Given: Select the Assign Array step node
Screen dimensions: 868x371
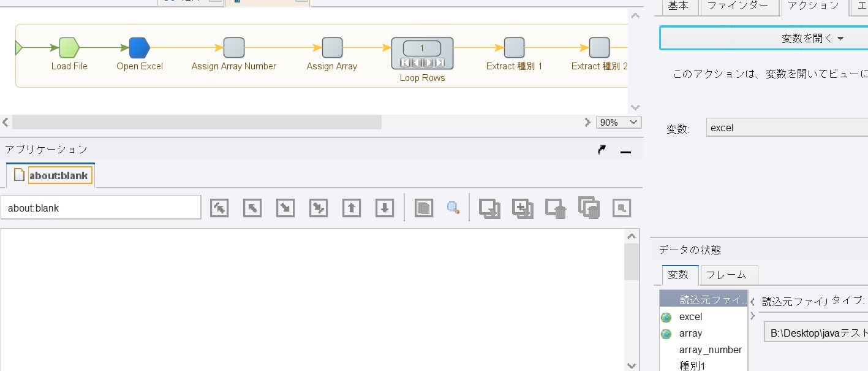Looking at the screenshot, I should tap(332, 47).
